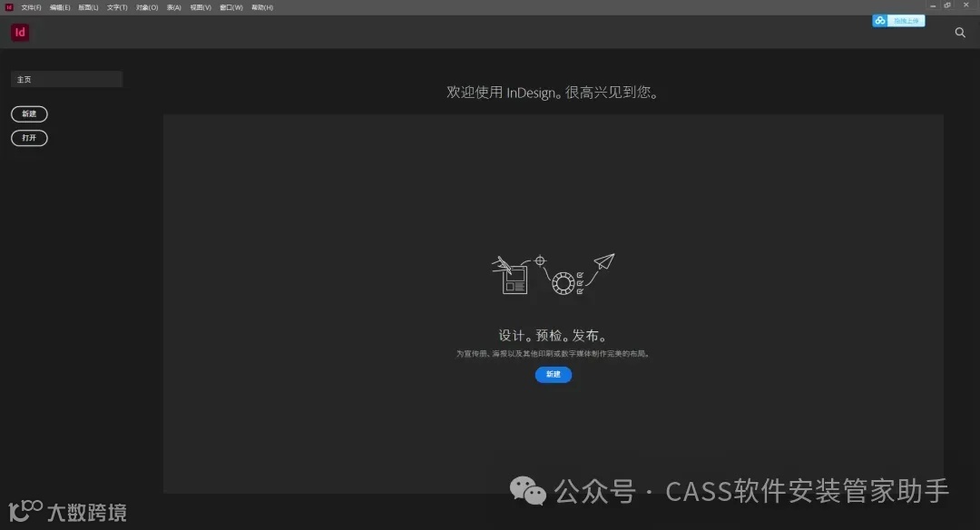
Task: Click the InDesign Id home logo icon
Action: 20,33
